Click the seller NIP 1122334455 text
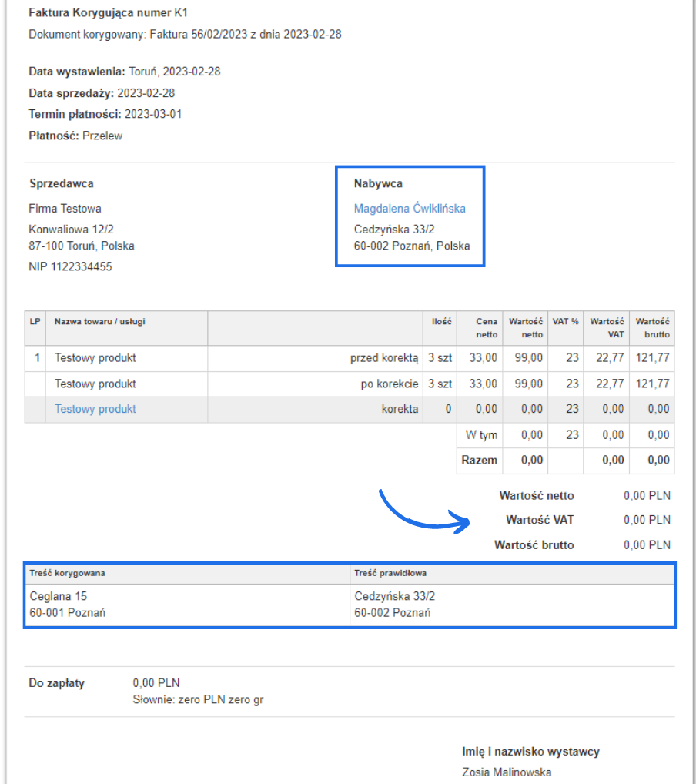Viewport: 696px width, 784px height. click(x=70, y=267)
